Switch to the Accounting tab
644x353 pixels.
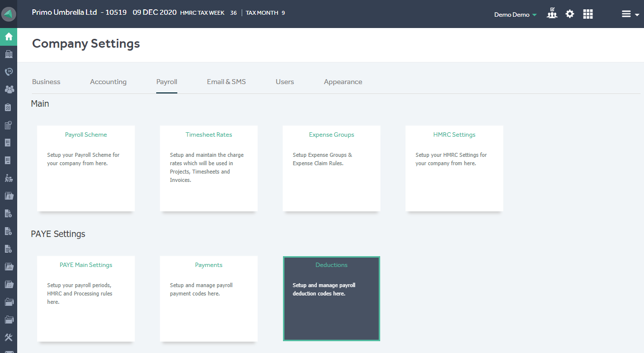point(108,82)
